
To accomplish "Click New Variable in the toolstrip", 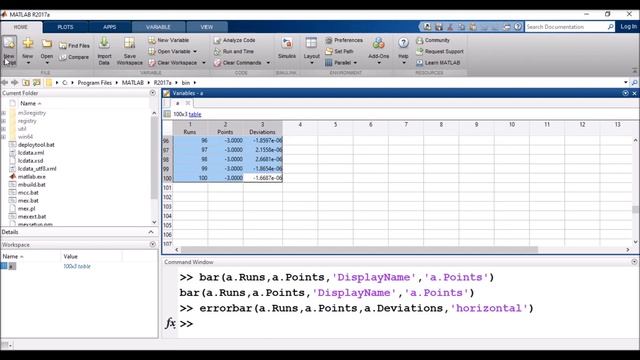I will pos(169,40).
